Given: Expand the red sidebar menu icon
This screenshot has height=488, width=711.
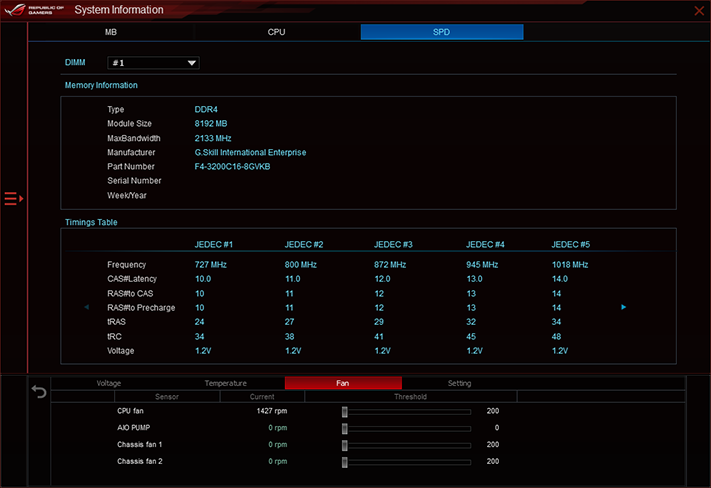Looking at the screenshot, I should point(14,199).
